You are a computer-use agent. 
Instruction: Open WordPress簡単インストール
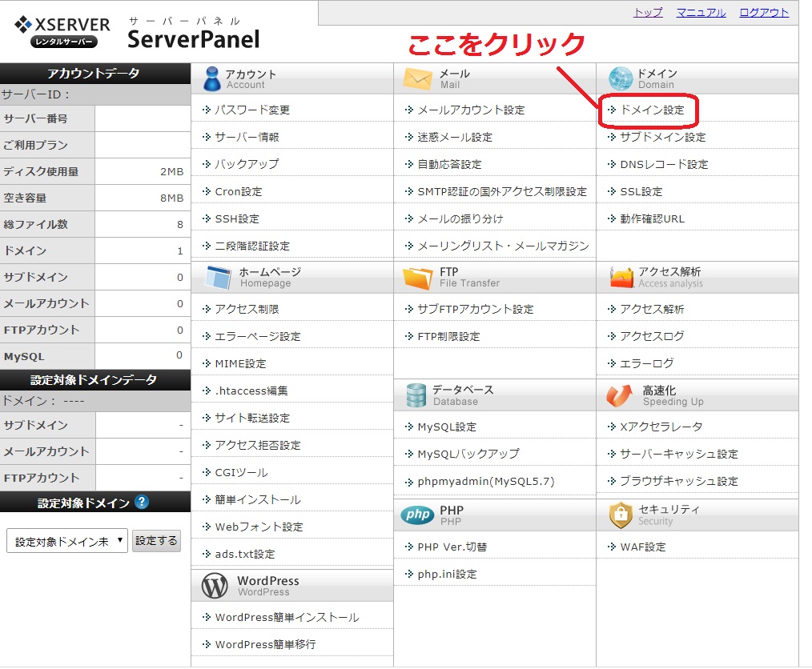pos(287,617)
